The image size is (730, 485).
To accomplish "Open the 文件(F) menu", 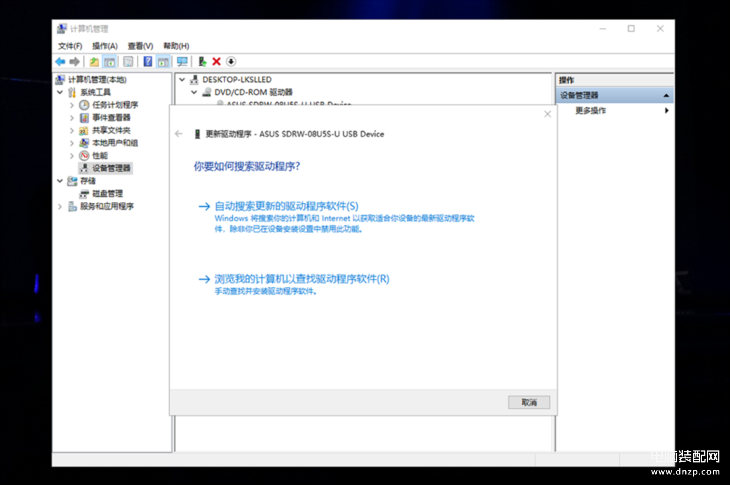I will (70, 46).
